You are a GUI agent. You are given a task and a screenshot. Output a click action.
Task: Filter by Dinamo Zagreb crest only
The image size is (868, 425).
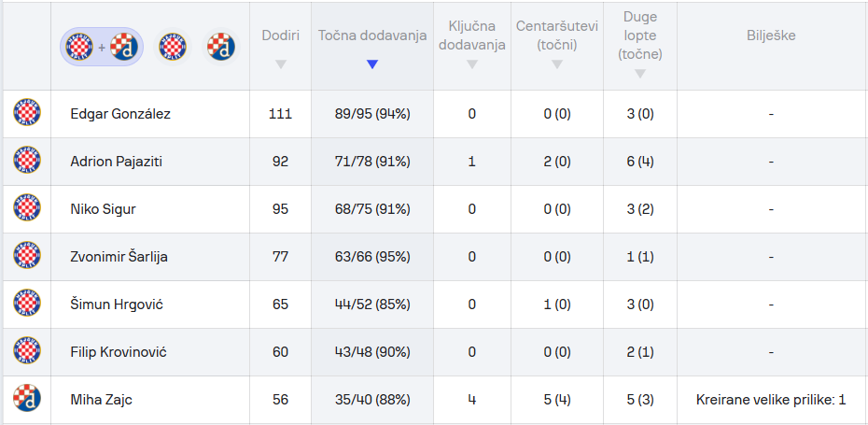coord(220,46)
